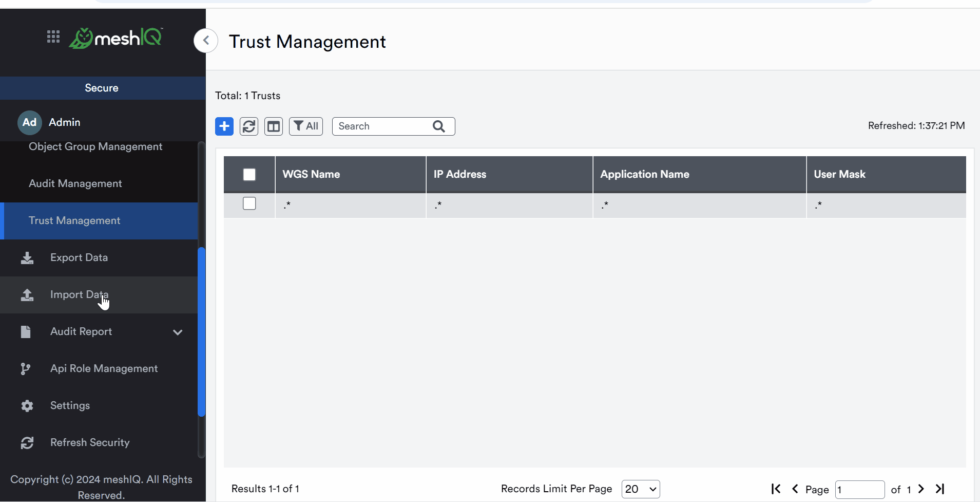The image size is (980, 502).
Task: Click the Settings gear icon
Action: (x=27, y=406)
